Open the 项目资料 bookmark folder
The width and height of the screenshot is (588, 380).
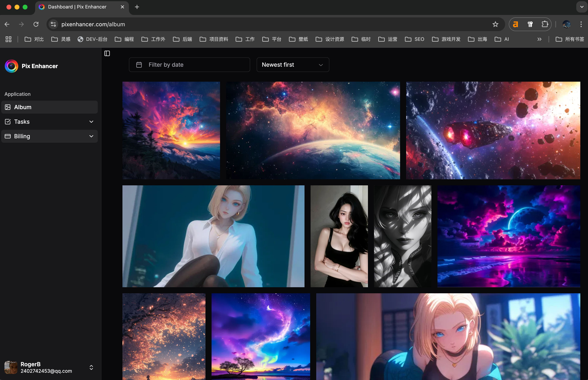[214, 39]
